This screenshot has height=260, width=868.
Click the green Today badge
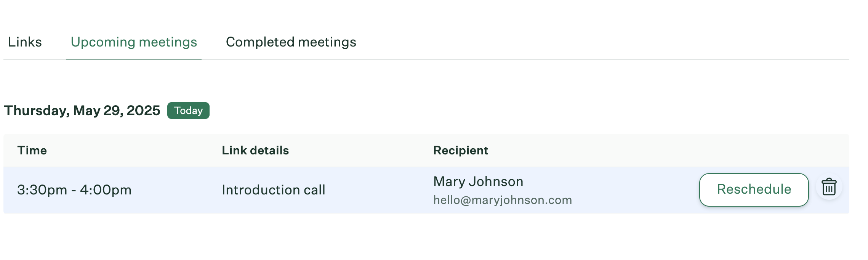188,111
